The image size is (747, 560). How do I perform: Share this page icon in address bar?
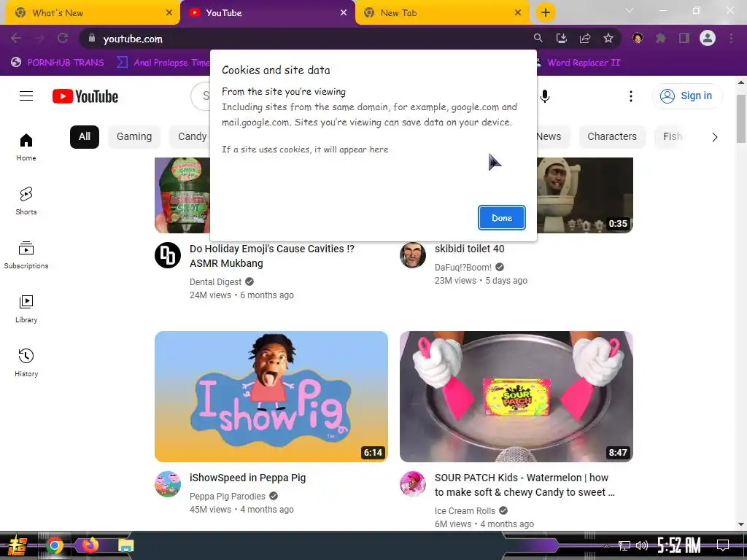tap(585, 38)
